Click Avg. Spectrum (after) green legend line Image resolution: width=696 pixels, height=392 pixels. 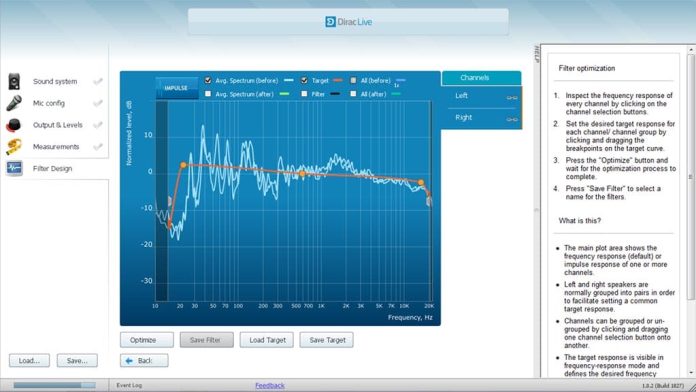[x=285, y=94]
